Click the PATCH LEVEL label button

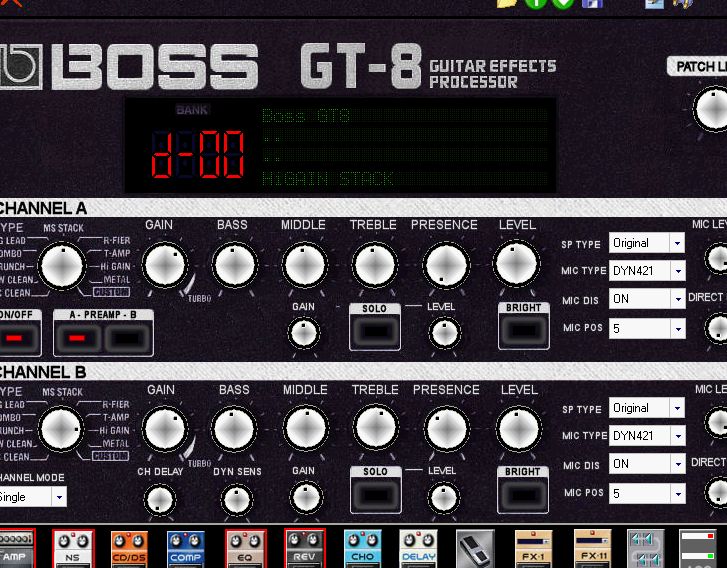pos(697,67)
